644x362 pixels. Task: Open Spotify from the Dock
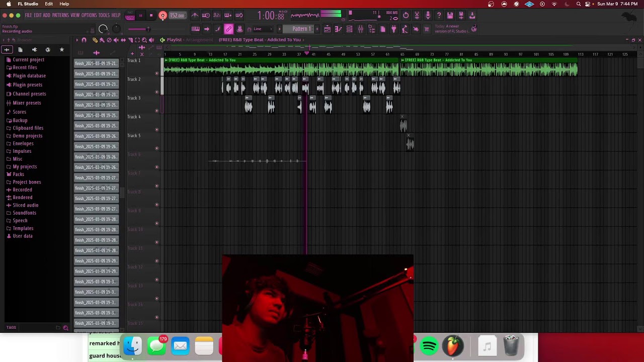coord(429,346)
